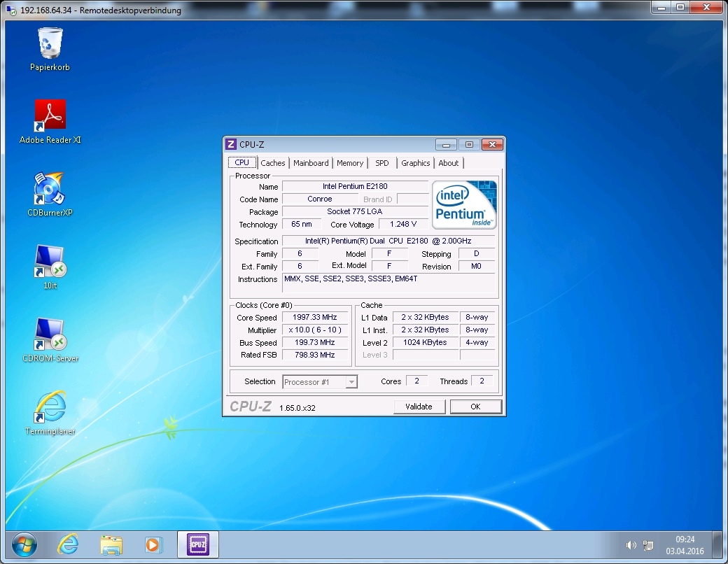Viewport: 728px width, 564px height.
Task: Click the Bus Speed value '199.73 MHz'
Action: (x=314, y=342)
